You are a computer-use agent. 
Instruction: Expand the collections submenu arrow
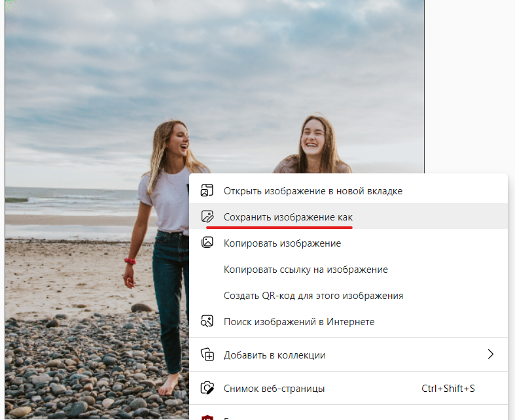[x=491, y=355]
